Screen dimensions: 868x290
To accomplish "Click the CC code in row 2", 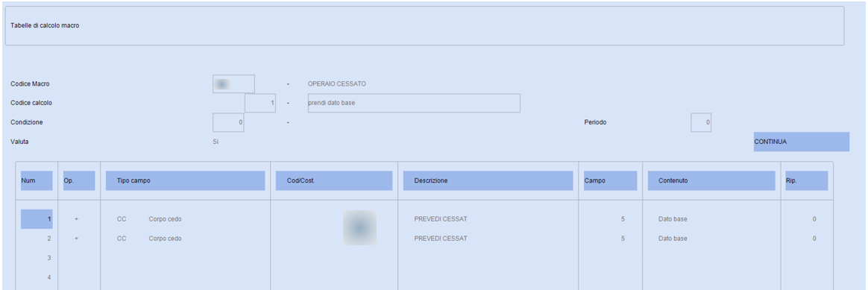I will coord(122,239).
